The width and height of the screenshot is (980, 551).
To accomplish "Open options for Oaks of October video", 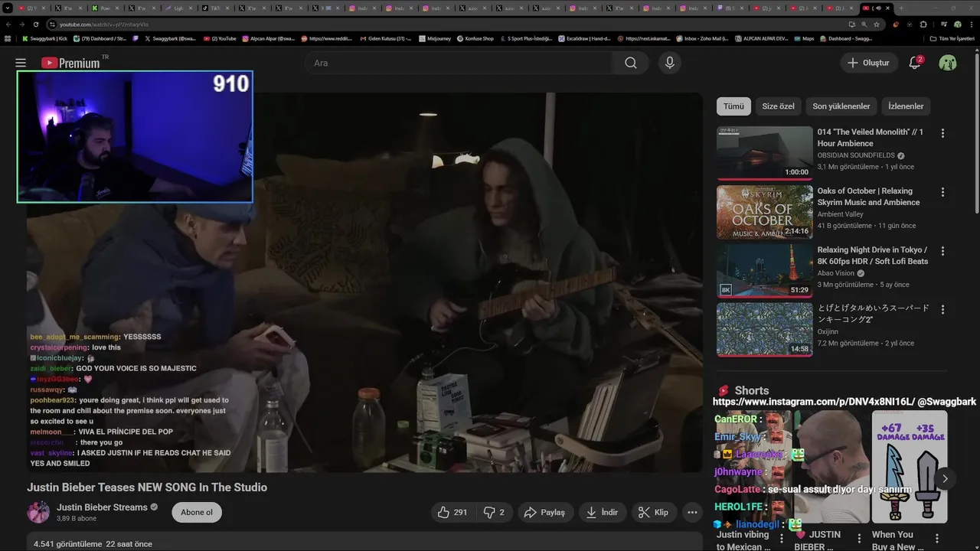I will click(942, 192).
